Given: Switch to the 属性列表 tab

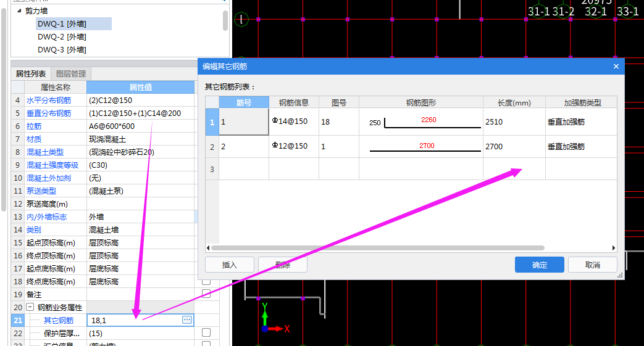Looking at the screenshot, I should 31,74.
